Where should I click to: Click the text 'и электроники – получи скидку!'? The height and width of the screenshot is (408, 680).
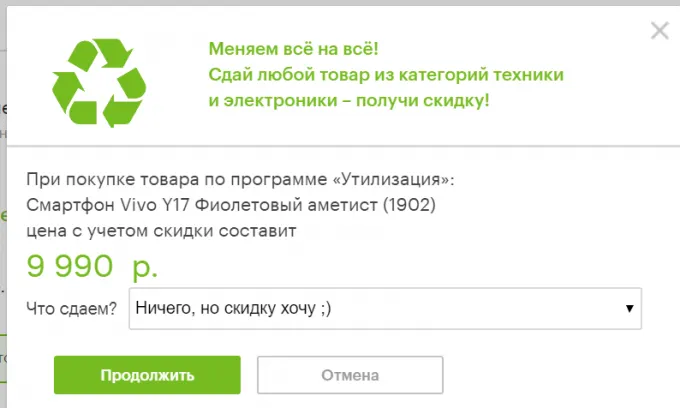(349, 101)
